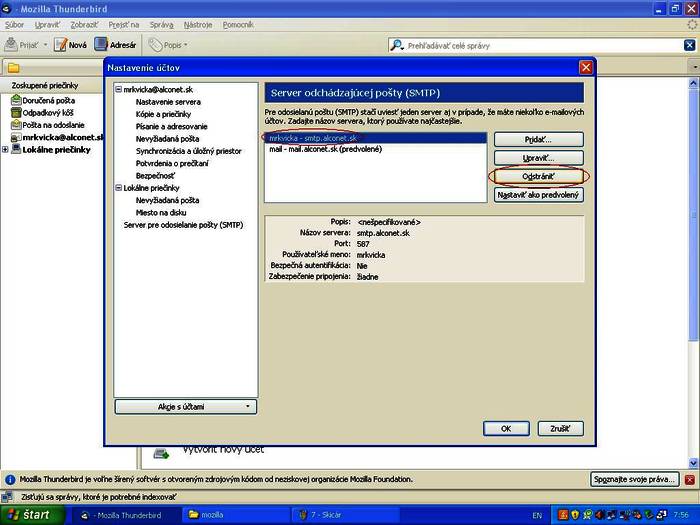Open the Adresár address book icon
Screen dimensions: 700x525
click(101, 44)
